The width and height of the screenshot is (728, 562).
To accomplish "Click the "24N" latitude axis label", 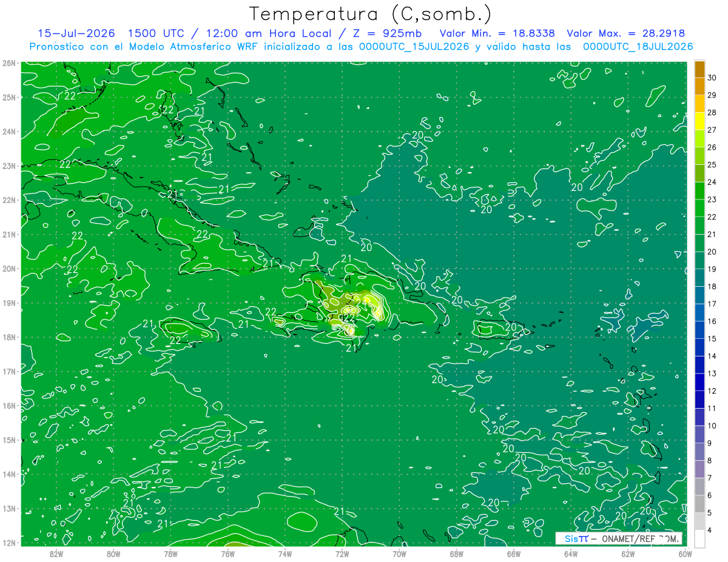I will click(8, 132).
